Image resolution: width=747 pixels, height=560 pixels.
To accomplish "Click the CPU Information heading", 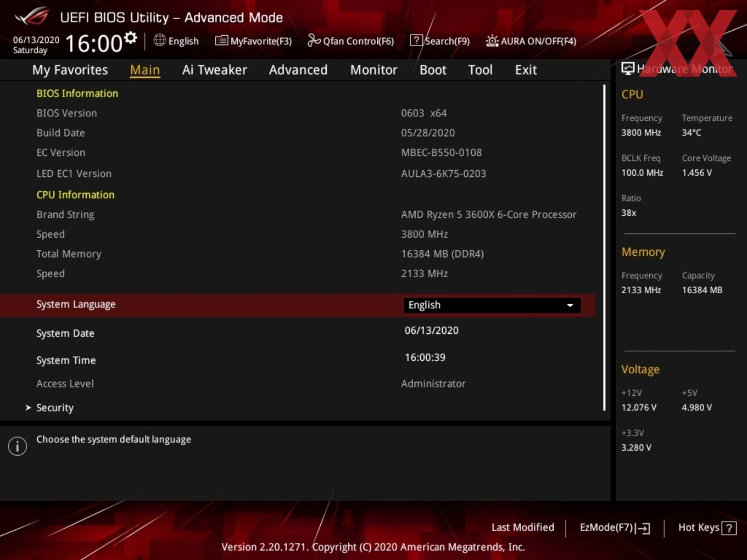I will [75, 195].
